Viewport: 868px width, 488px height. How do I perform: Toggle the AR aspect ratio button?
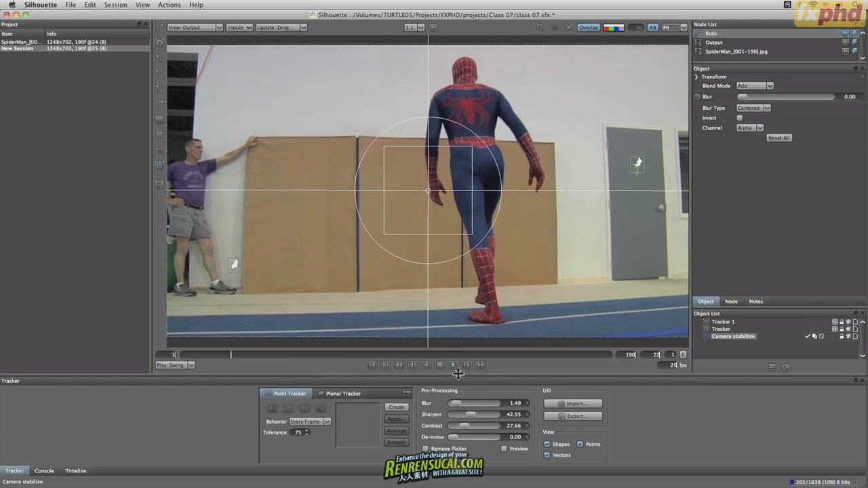pyautogui.click(x=652, y=28)
